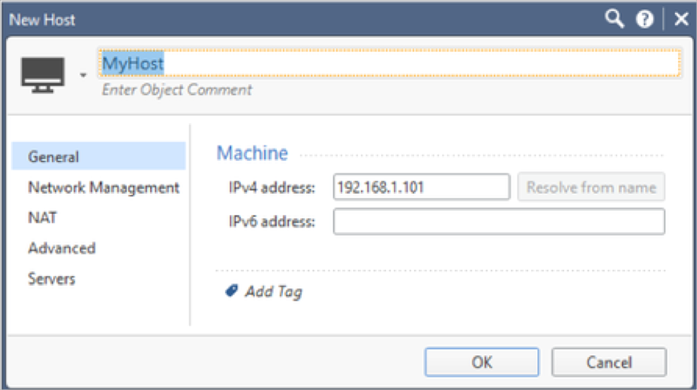Click the Resolve from name button
Screen dimensions: 697x390
coord(591,187)
